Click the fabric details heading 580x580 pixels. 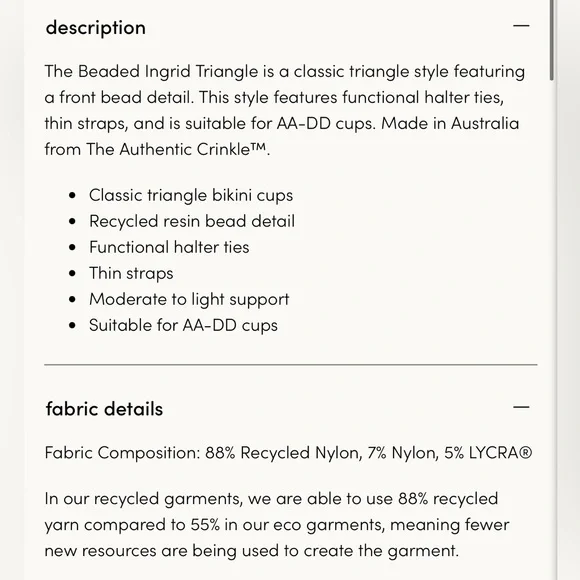coord(104,409)
